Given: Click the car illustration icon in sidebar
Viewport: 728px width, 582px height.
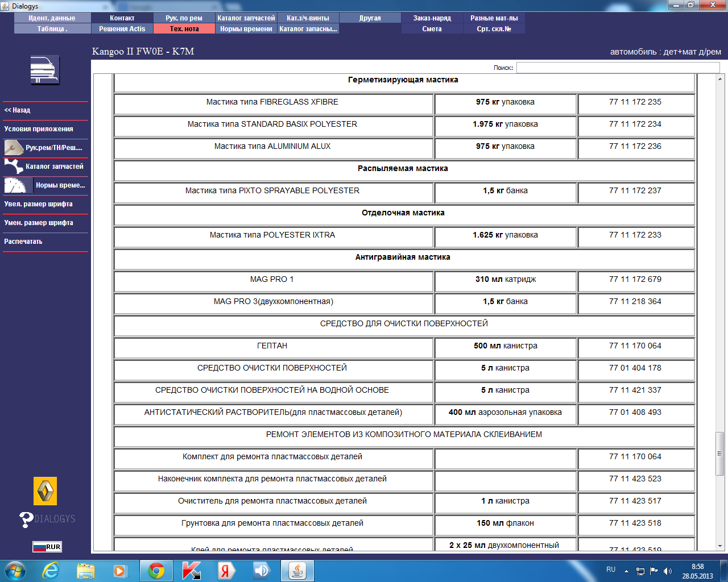Looking at the screenshot, I should tap(45, 70).
